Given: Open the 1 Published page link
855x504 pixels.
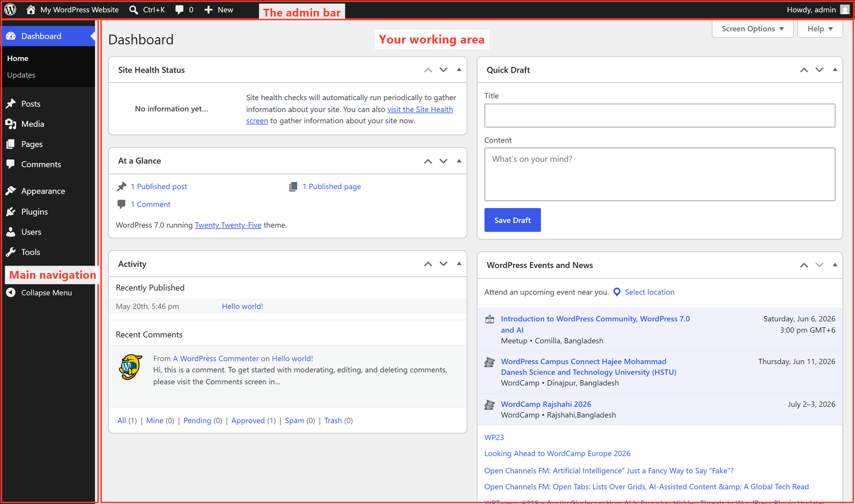Looking at the screenshot, I should [332, 186].
